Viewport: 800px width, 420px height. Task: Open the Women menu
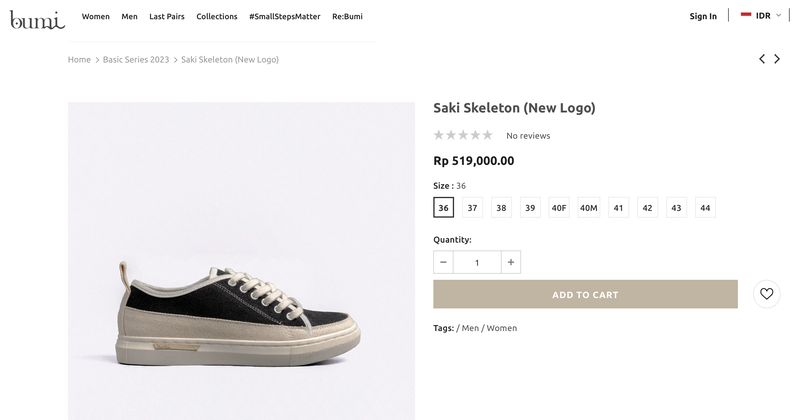96,16
